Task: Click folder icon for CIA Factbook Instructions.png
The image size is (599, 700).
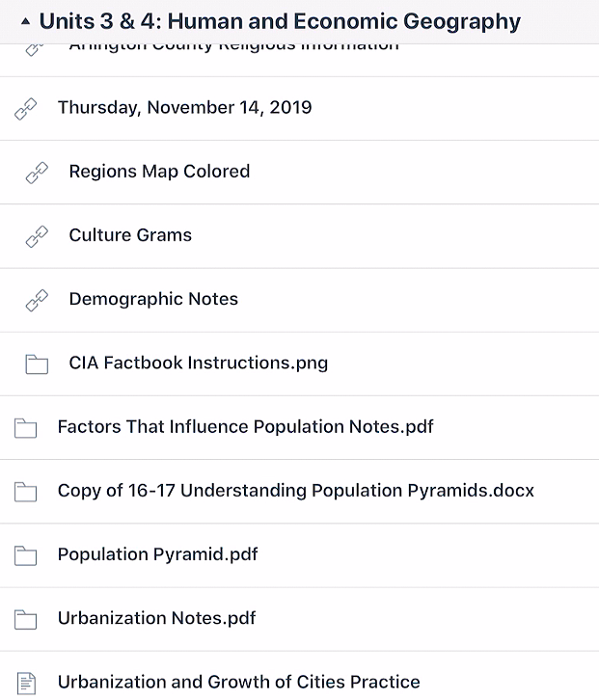Action: (x=37, y=363)
